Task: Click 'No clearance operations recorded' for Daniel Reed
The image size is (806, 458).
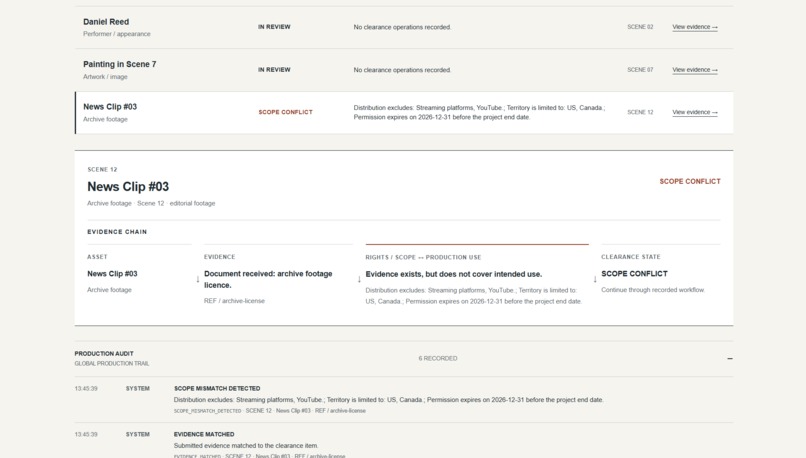Action: pos(402,27)
